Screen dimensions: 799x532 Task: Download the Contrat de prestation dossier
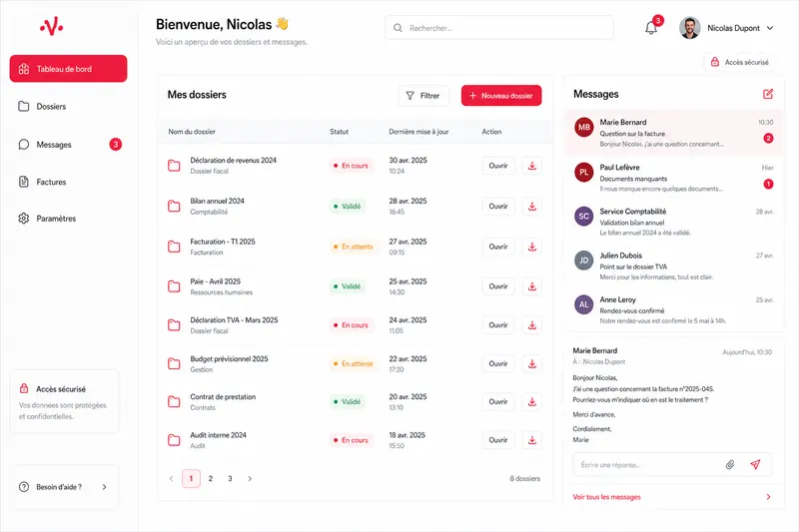coord(532,401)
